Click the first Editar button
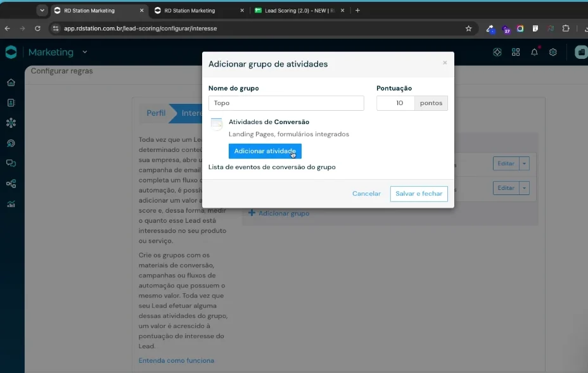 coord(506,163)
